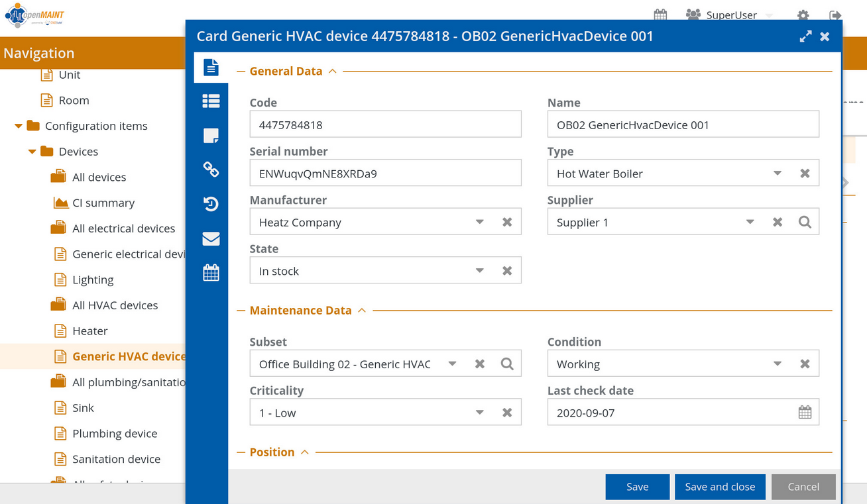The height and width of the screenshot is (504, 867).
Task: Expand the card window to fullscreen
Action: (x=805, y=36)
